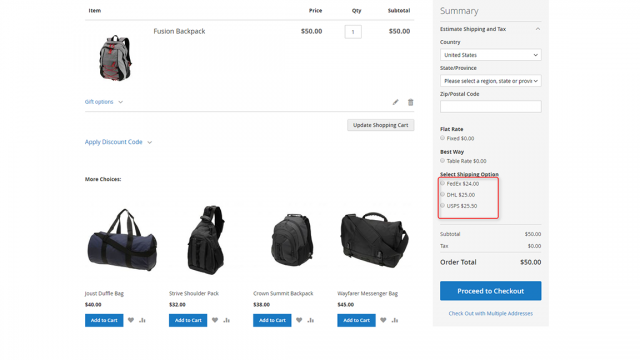Screen dimensions: 640x360
Task: Select Flat Rate Fixed $0.00 shipping
Action: pyautogui.click(x=442, y=138)
